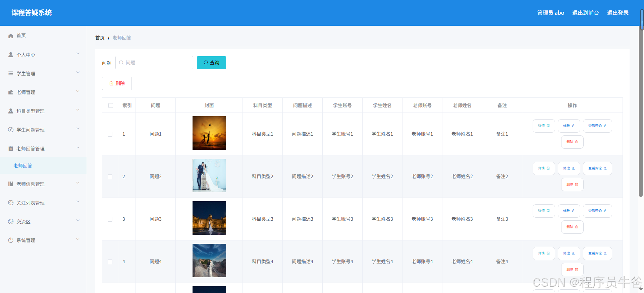Click 删除 for row 问题2
The width and height of the screenshot is (644, 293).
[572, 185]
